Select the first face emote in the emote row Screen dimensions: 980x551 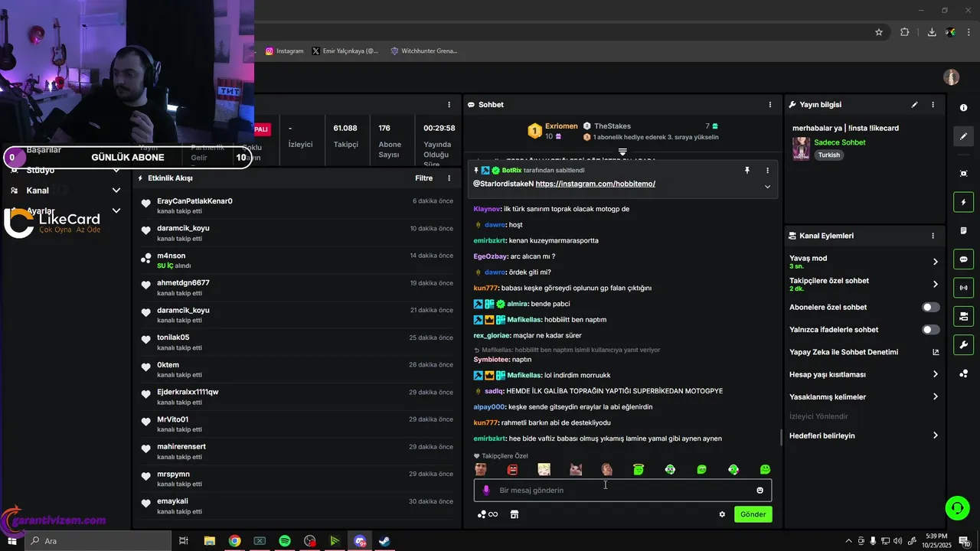click(x=481, y=469)
